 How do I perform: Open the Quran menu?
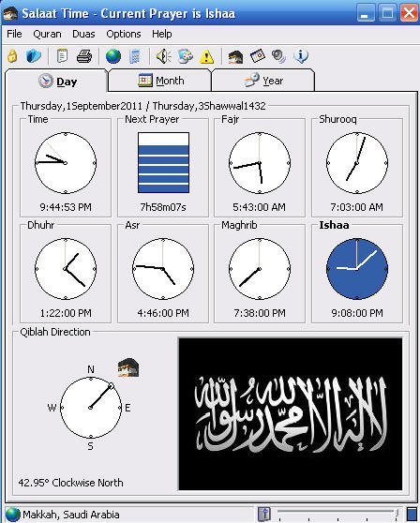[48, 34]
